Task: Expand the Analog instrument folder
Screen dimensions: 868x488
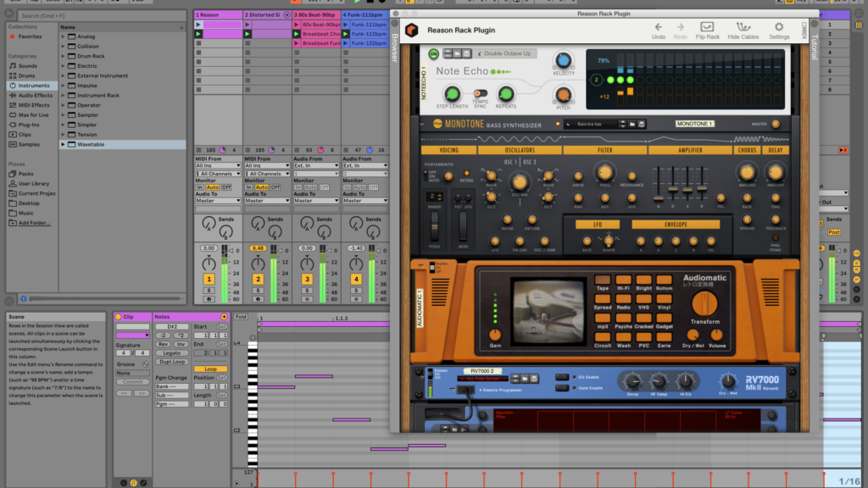Action: coord(63,36)
